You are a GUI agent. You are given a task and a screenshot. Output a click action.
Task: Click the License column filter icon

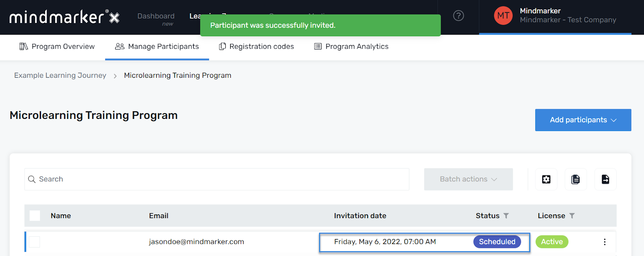(x=572, y=216)
